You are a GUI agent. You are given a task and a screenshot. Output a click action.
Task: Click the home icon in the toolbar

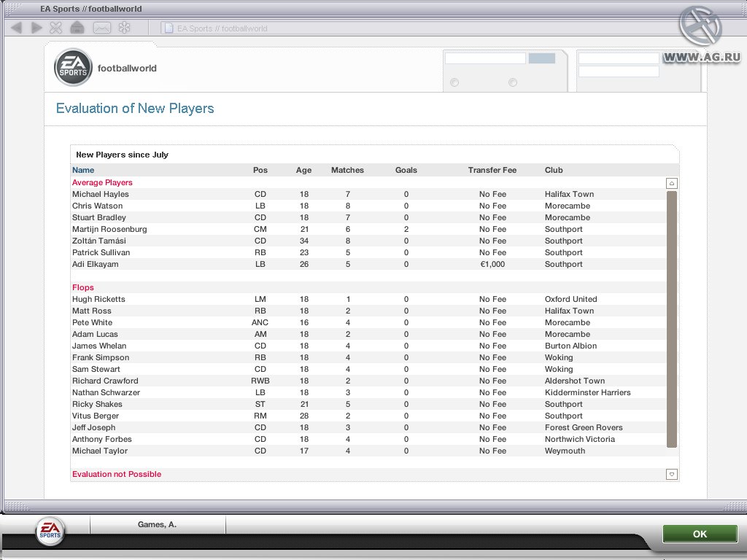[76, 27]
